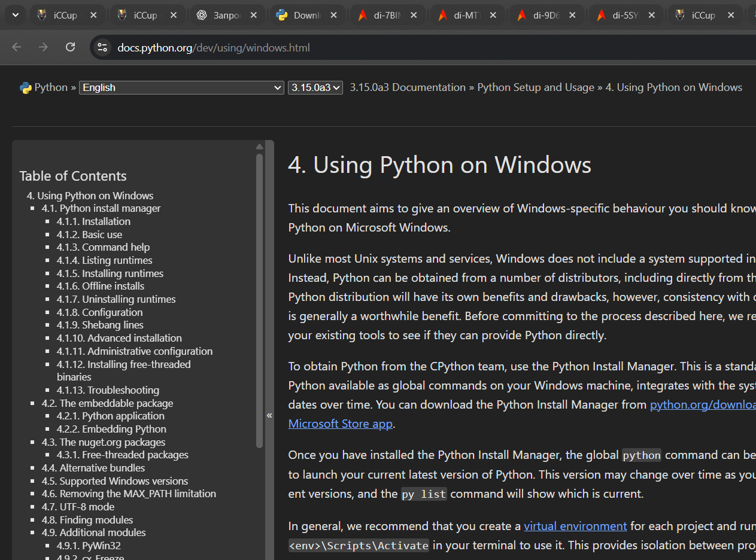Switch to the di-7BI tab
The height and width of the screenshot is (560, 756).
click(x=387, y=16)
